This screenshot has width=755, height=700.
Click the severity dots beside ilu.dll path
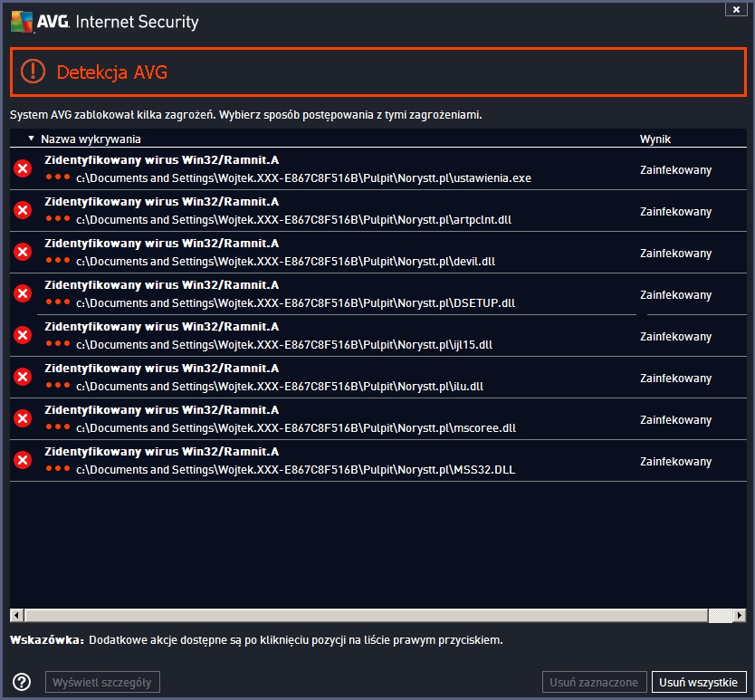click(x=58, y=385)
